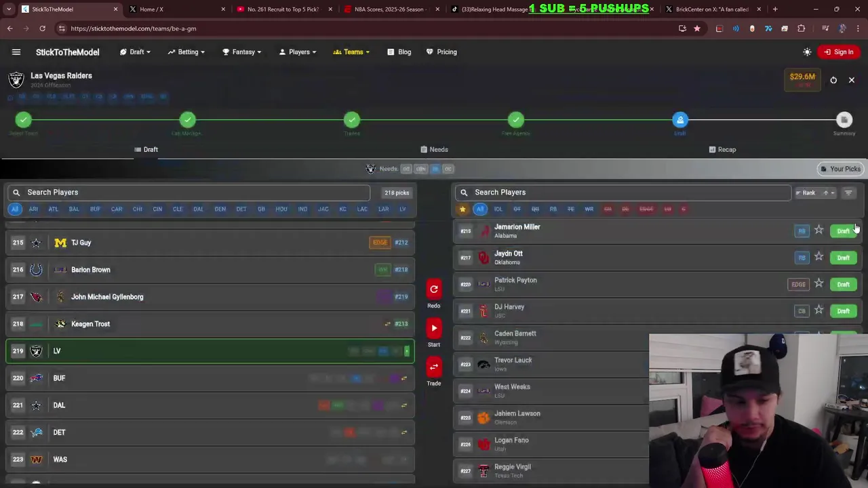This screenshot has height=488, width=868.
Task: Switch to the Needs tab
Action: [434, 150]
